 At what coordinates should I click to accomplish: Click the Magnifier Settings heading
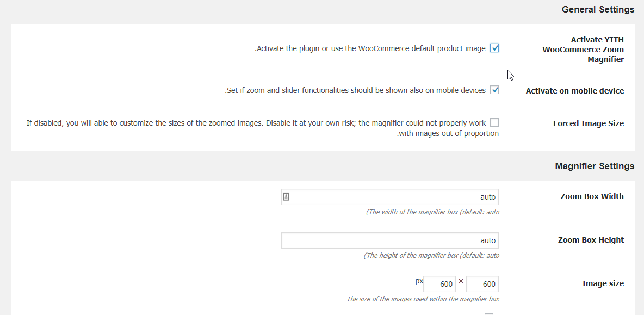(595, 166)
